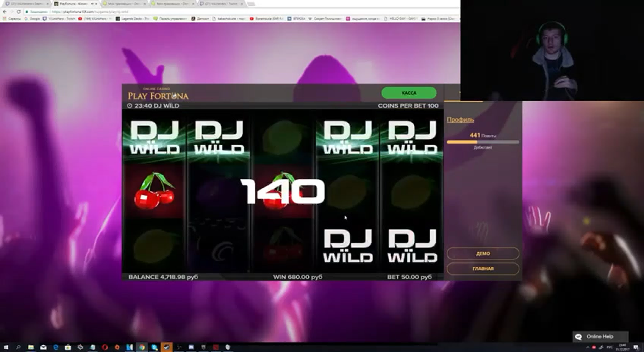Launch Opera browser from taskbar
Image resolution: width=644 pixels, height=352 pixels.
[x=105, y=347]
